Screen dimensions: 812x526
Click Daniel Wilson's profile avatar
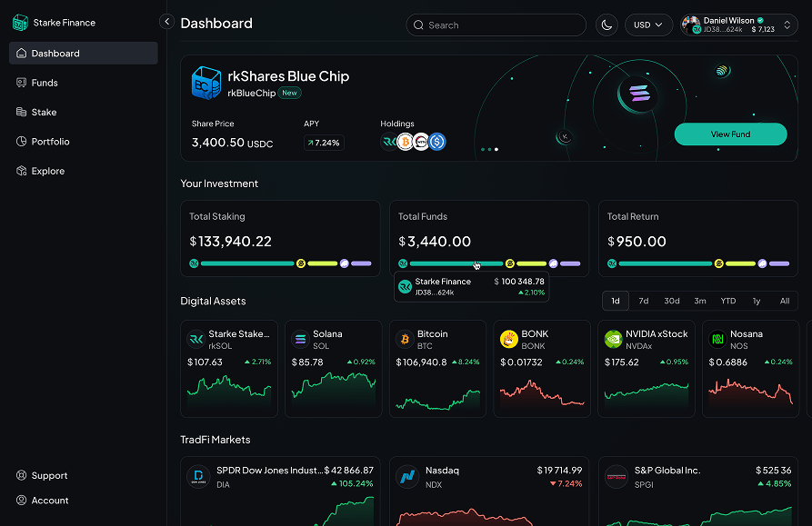pos(691,25)
